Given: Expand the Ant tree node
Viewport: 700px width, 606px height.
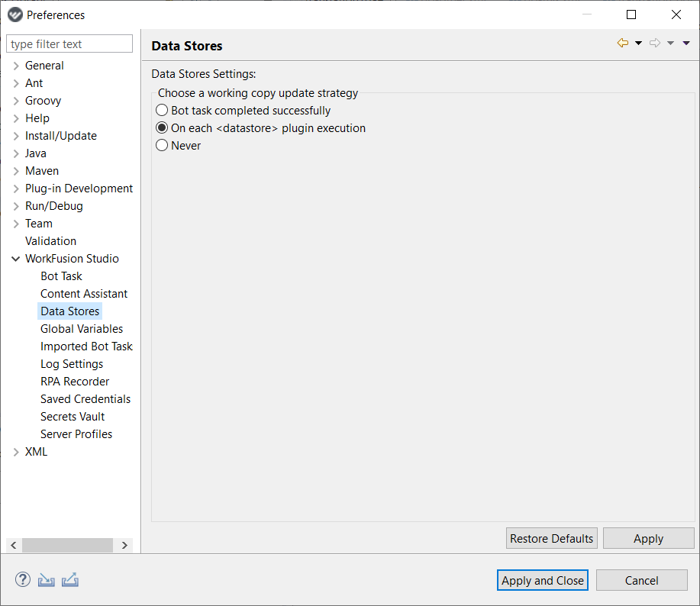Looking at the screenshot, I should [x=16, y=83].
